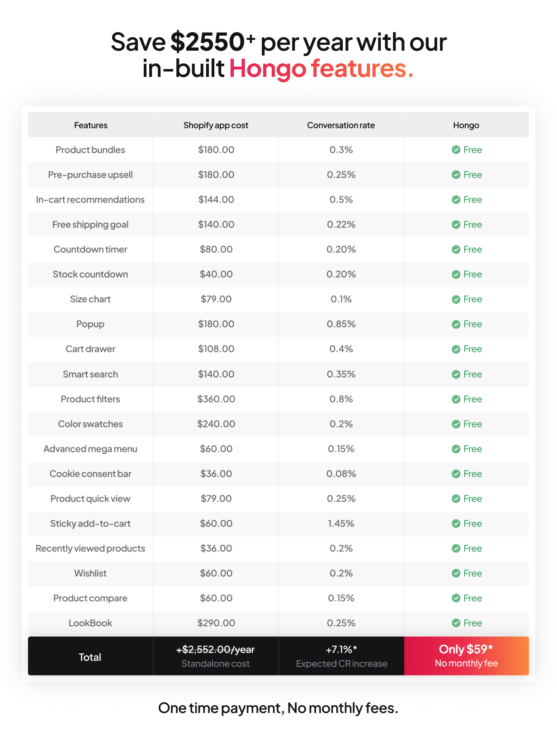This screenshot has width=557, height=756.
Task: Click the green checkmark icon in Popup row
Action: tap(456, 324)
